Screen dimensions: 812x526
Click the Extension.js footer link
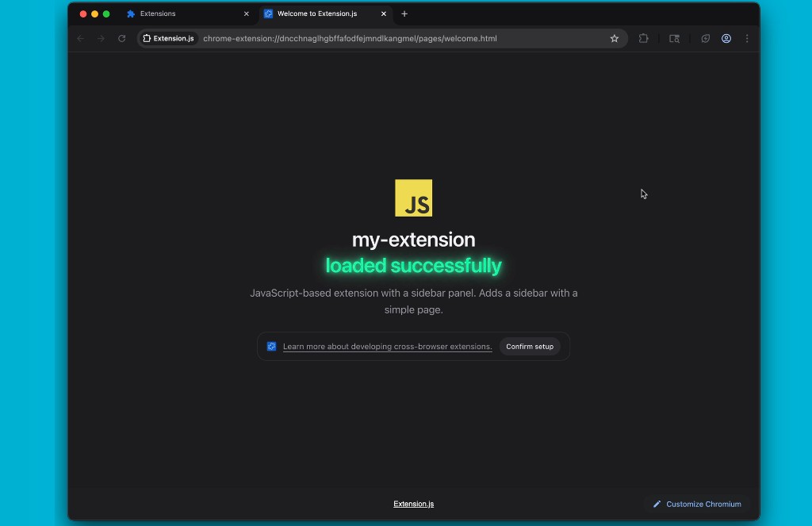pos(413,504)
